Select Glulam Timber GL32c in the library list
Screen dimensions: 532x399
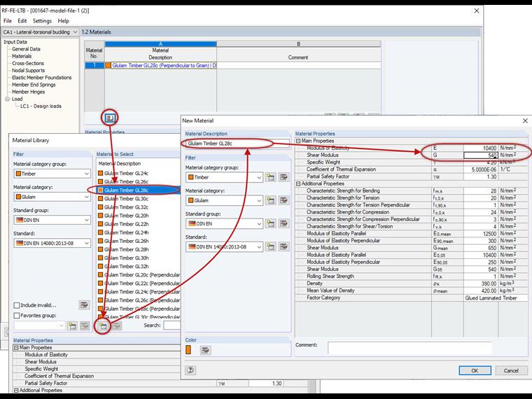click(139, 207)
